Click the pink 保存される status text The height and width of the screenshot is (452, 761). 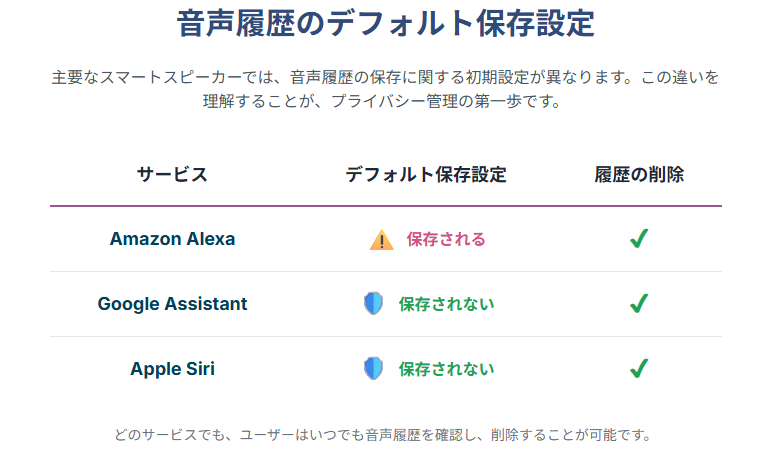446,239
